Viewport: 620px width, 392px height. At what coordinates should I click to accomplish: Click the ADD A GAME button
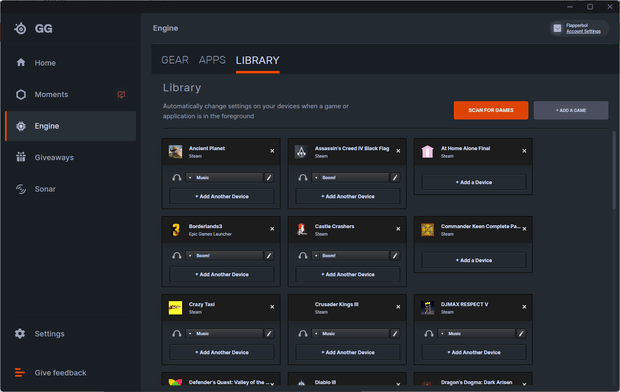pos(571,110)
